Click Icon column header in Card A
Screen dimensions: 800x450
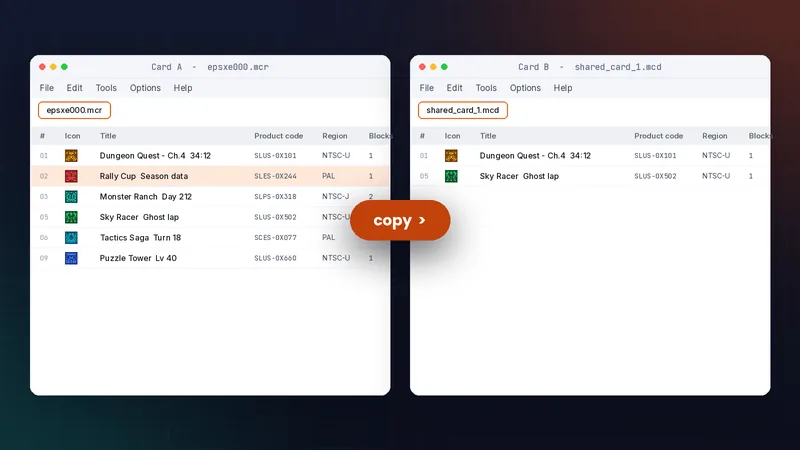click(72, 136)
